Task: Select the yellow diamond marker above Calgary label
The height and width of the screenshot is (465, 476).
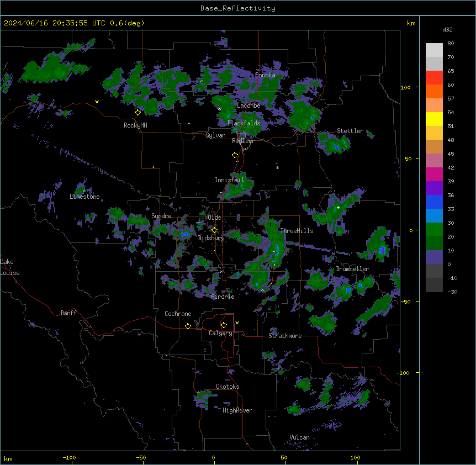Action: [x=224, y=325]
